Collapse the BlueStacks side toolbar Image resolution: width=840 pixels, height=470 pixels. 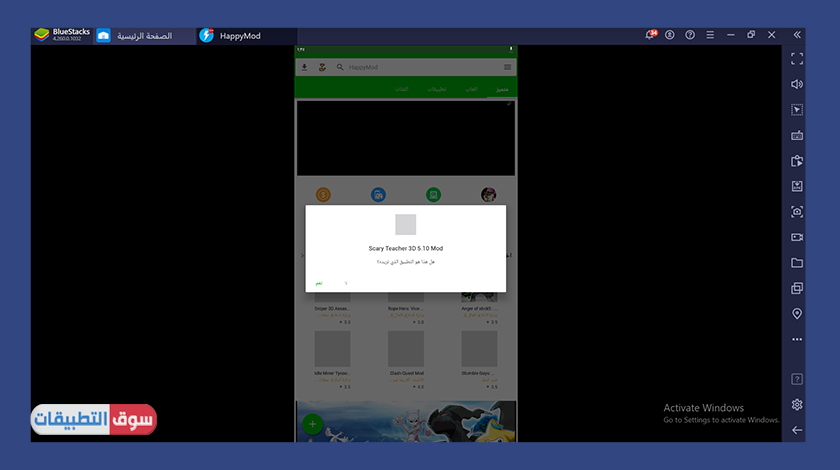pos(797,35)
